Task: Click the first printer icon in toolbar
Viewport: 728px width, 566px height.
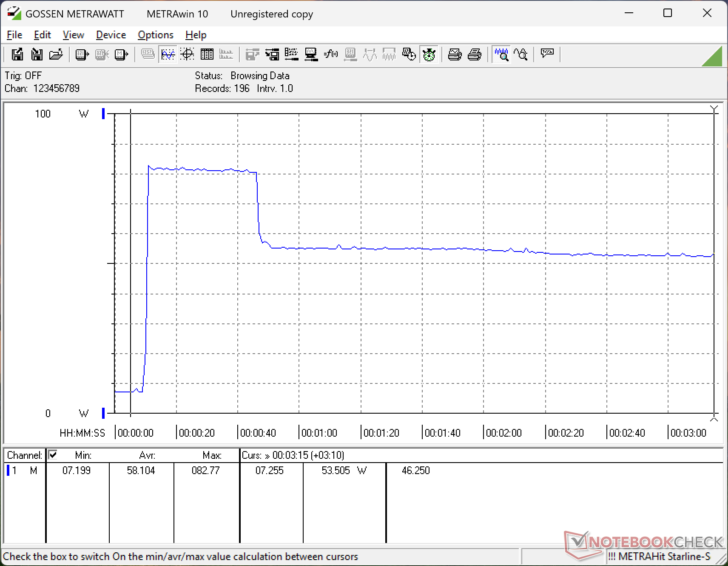Action: pos(455,54)
